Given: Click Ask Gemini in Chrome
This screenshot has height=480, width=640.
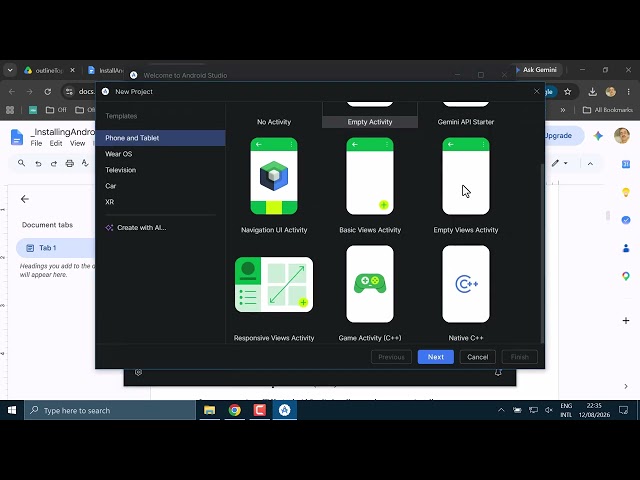Looking at the screenshot, I should tap(536, 70).
